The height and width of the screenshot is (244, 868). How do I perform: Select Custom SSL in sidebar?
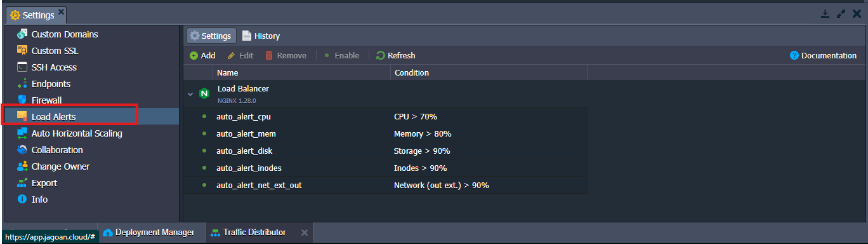(x=55, y=51)
